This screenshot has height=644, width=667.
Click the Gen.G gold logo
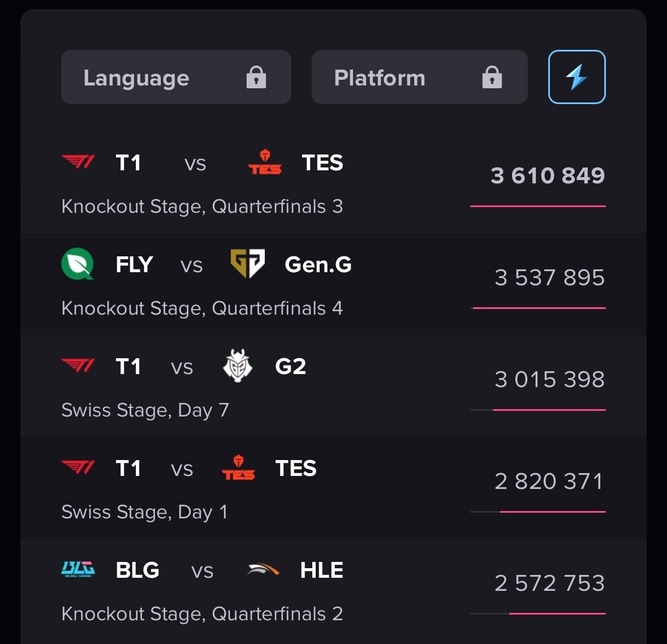(x=247, y=264)
